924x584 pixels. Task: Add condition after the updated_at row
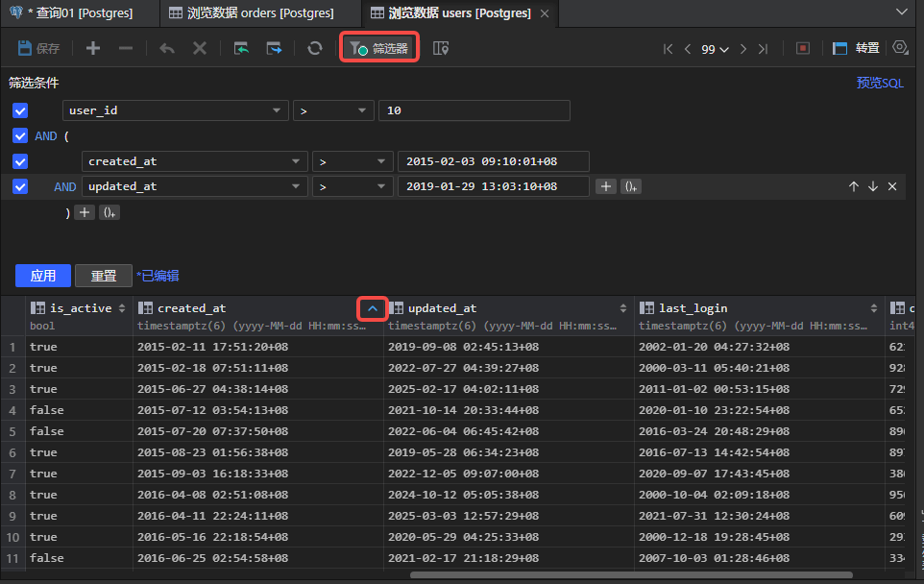(606, 186)
